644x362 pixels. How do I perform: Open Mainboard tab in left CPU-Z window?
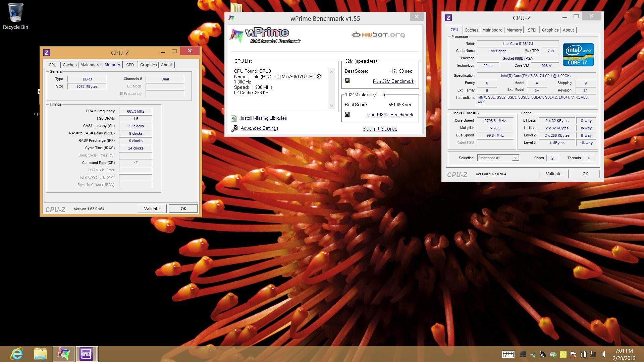(90, 65)
